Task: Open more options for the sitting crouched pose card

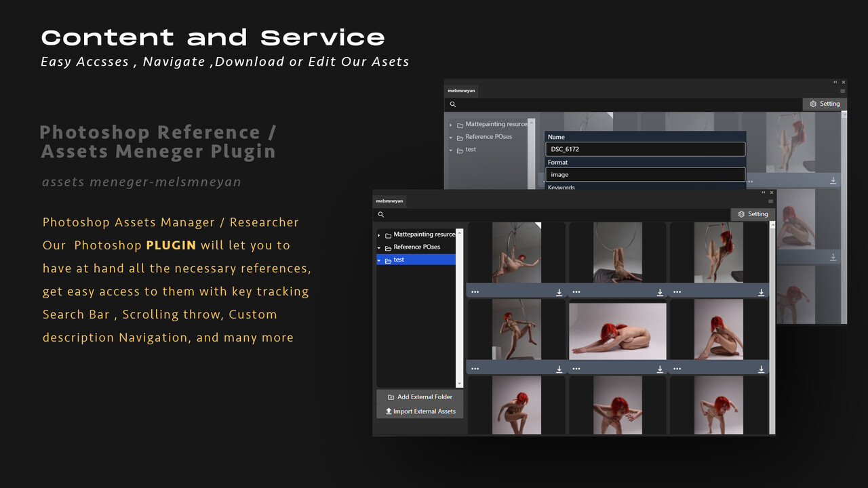Action: click(677, 369)
